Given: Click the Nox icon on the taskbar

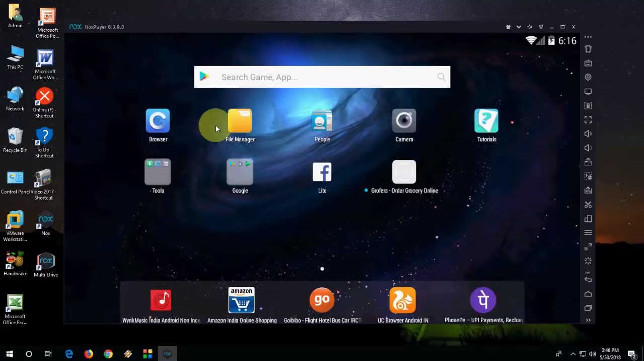Looking at the screenshot, I should tap(167, 354).
